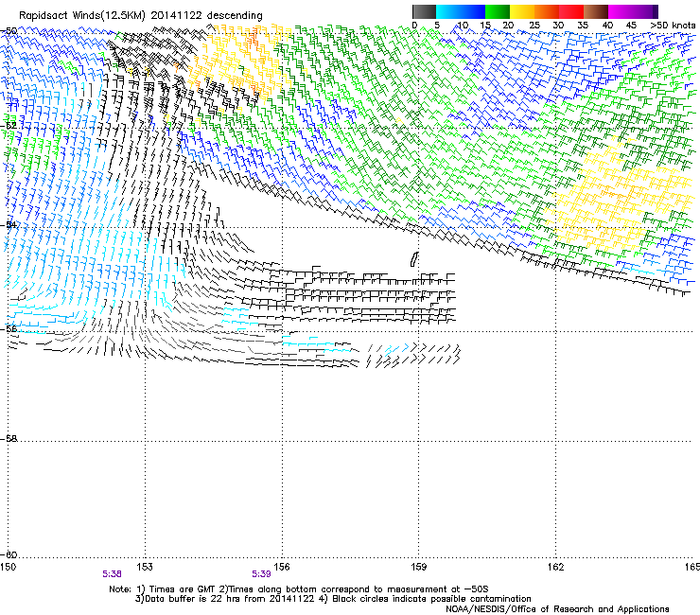Click the gray 0-5 knots legend swatch
Image resolution: width=700 pixels, height=615 pixels.
pos(424,11)
